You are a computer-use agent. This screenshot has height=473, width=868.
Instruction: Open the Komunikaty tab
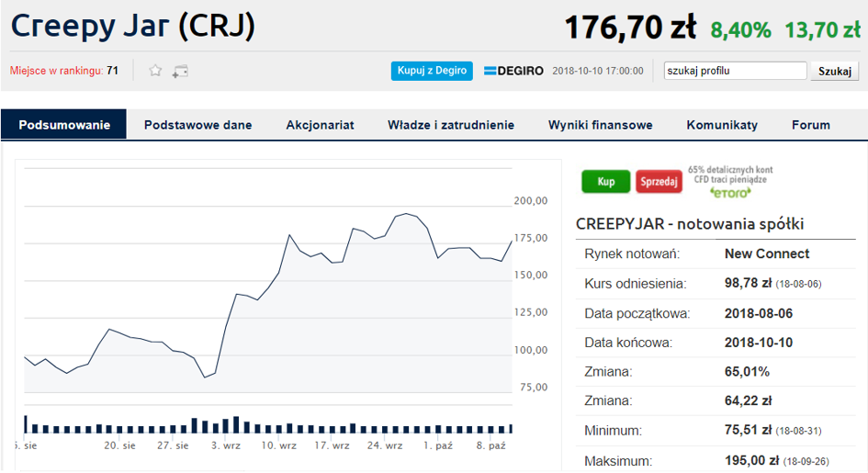[x=722, y=125]
